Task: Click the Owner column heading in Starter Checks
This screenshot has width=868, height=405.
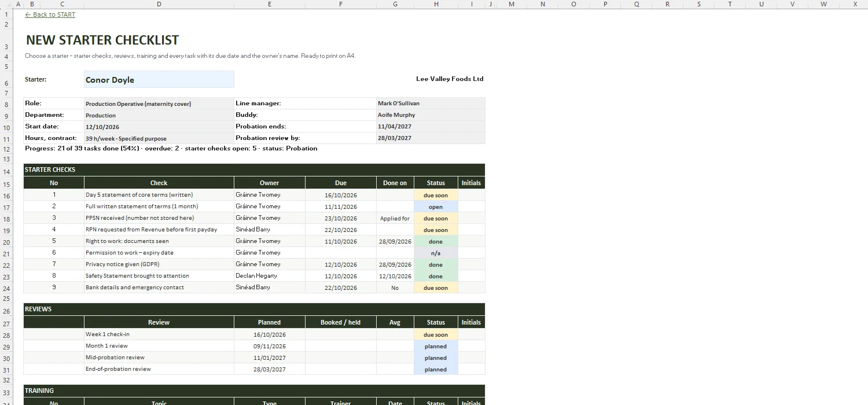Action: pyautogui.click(x=270, y=183)
